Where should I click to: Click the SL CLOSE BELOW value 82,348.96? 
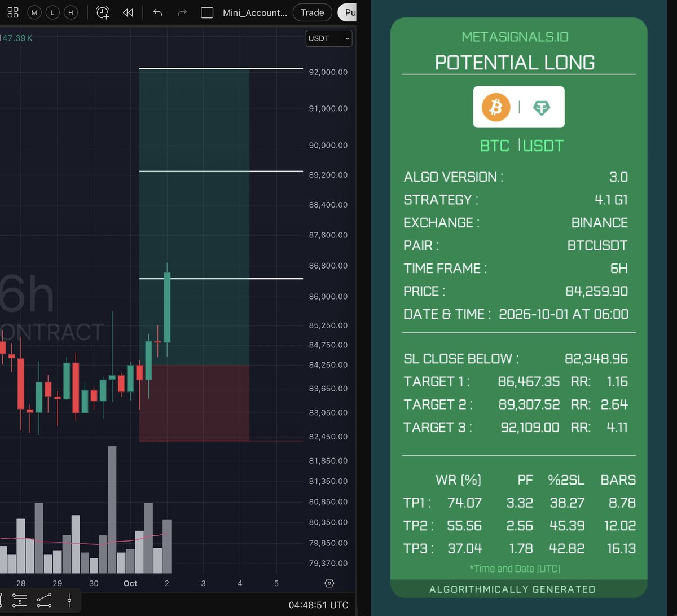click(596, 359)
